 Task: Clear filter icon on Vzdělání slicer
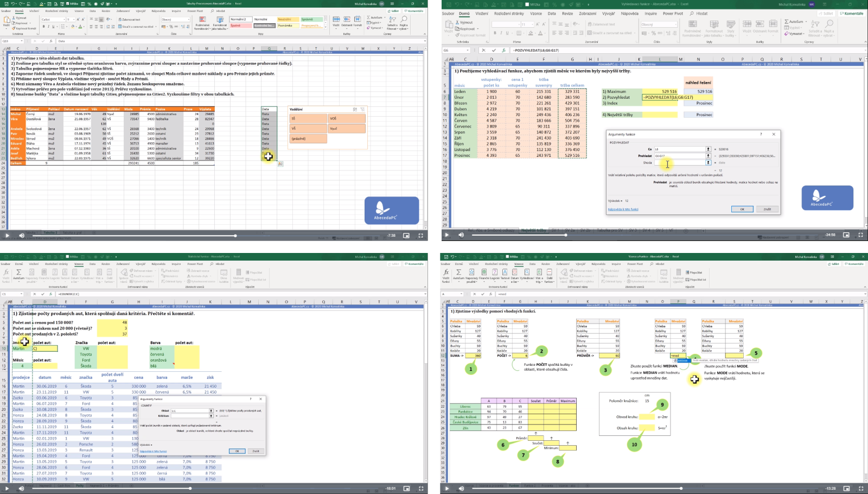point(362,109)
